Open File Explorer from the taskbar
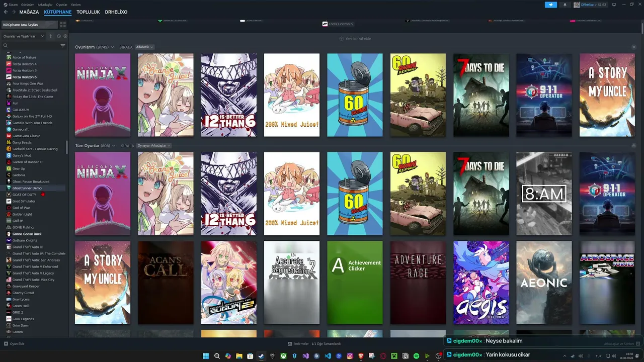 239,356
